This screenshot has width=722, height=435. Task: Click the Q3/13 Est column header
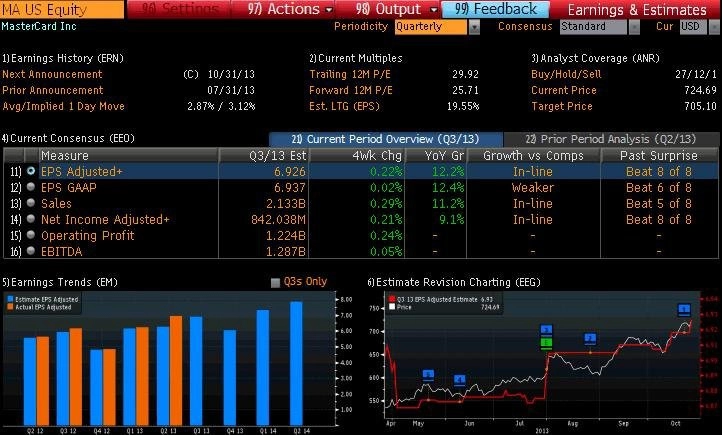(x=264, y=156)
